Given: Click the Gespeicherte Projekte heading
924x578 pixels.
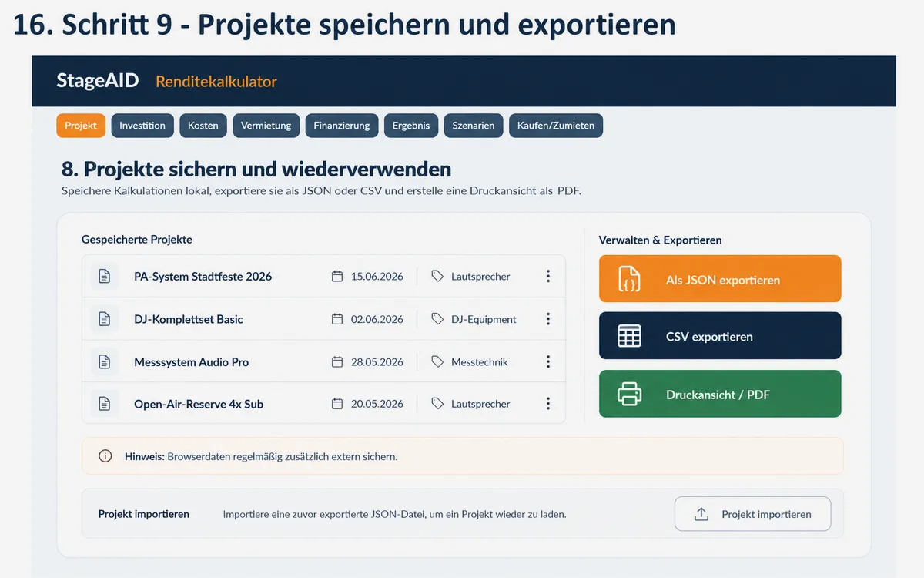Looking at the screenshot, I should (x=137, y=240).
